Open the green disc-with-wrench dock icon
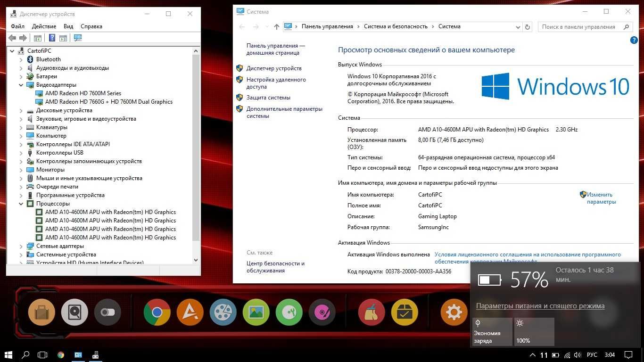 tap(289, 312)
